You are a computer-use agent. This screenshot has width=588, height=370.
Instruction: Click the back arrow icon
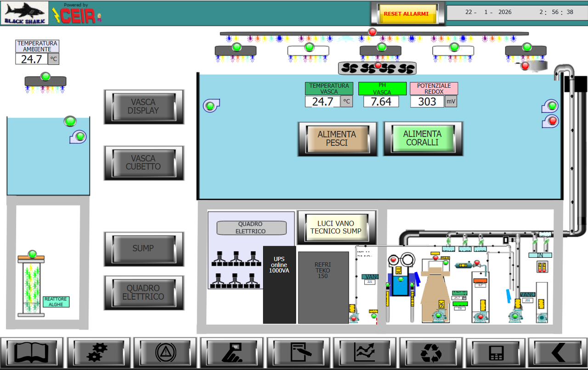557,352
